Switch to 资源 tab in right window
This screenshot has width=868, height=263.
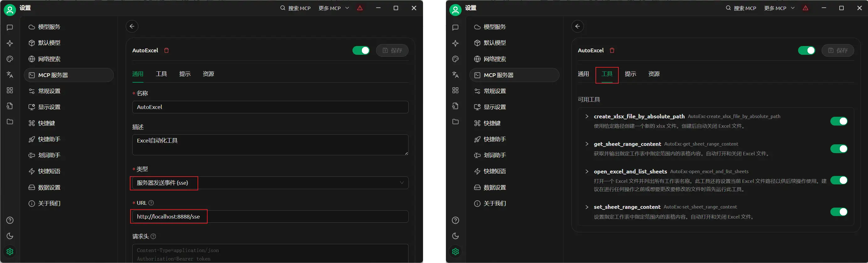pyautogui.click(x=654, y=74)
